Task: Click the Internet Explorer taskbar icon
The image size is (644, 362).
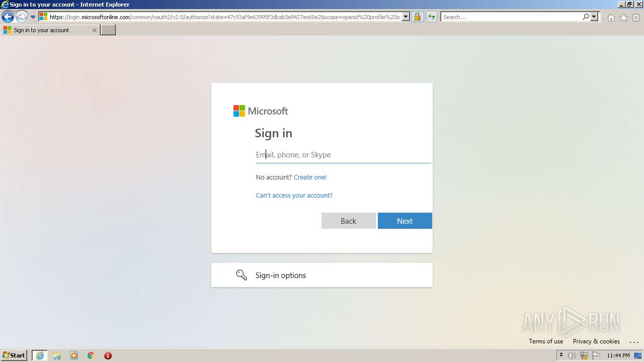Action: pyautogui.click(x=40, y=355)
